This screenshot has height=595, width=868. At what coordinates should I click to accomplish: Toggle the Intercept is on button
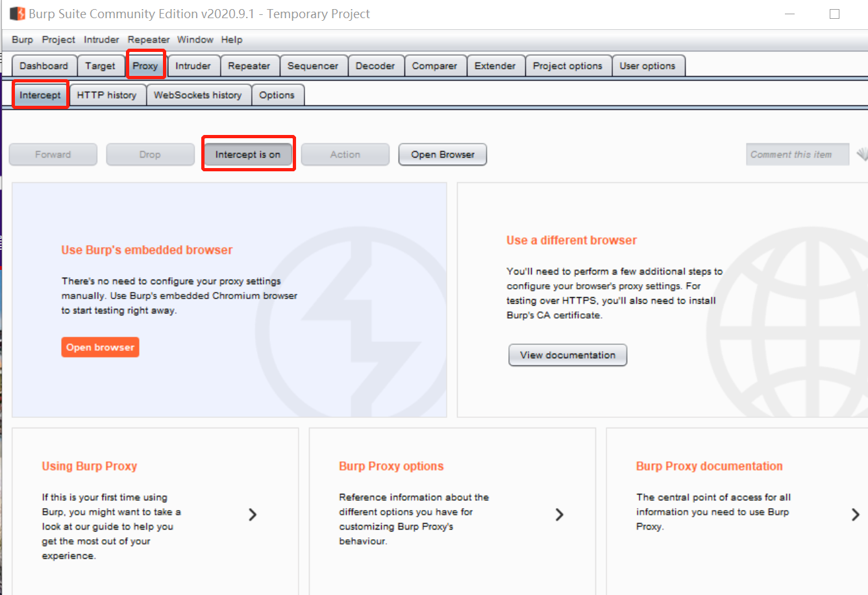tap(248, 154)
